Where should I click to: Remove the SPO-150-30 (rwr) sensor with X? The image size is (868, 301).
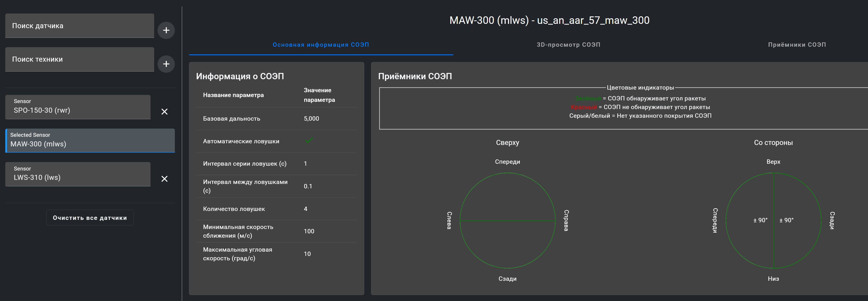[x=164, y=111]
